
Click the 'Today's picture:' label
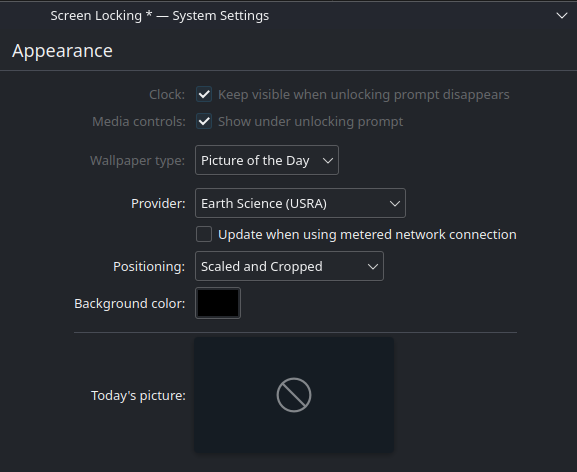pos(138,395)
